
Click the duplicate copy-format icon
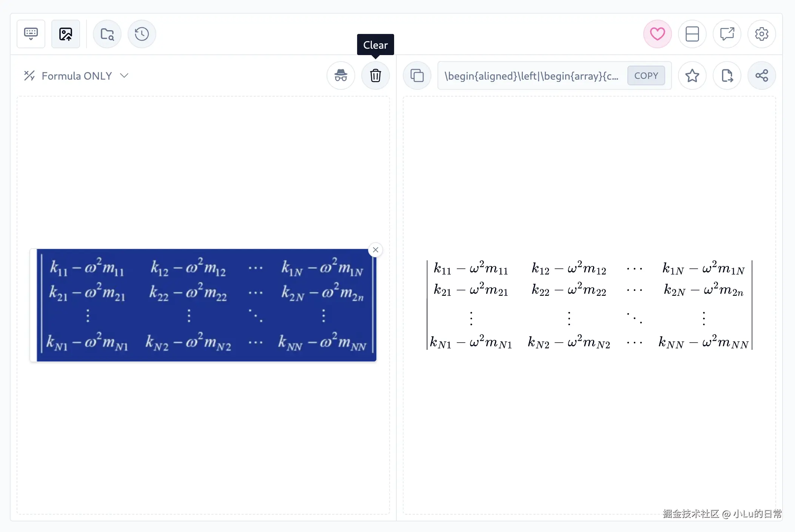(x=417, y=75)
